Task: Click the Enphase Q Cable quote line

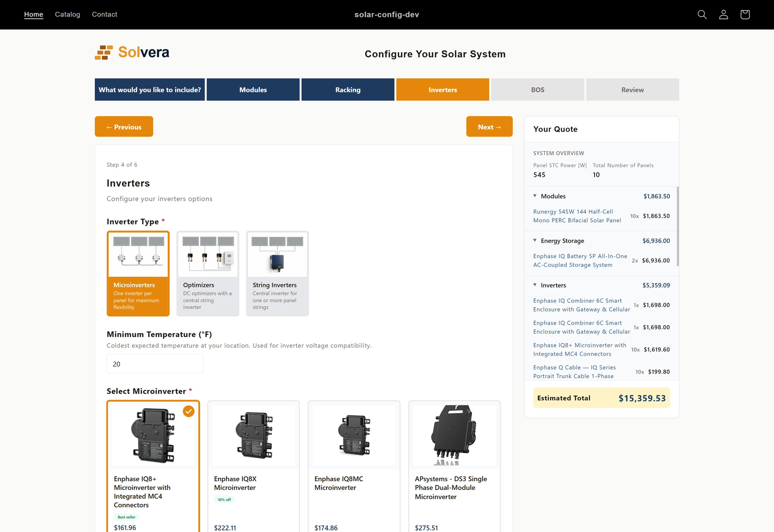Action: (x=574, y=371)
